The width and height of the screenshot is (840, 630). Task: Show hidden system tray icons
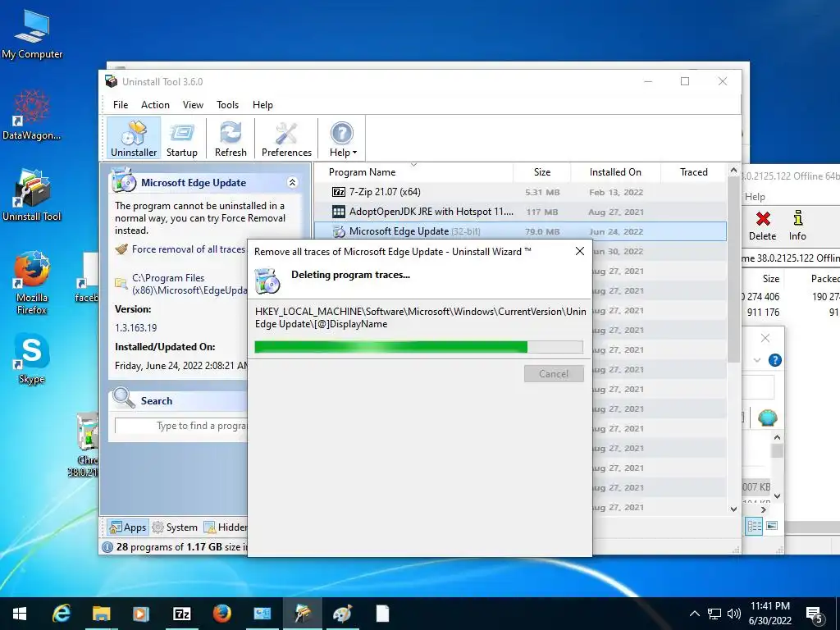[x=694, y=614]
